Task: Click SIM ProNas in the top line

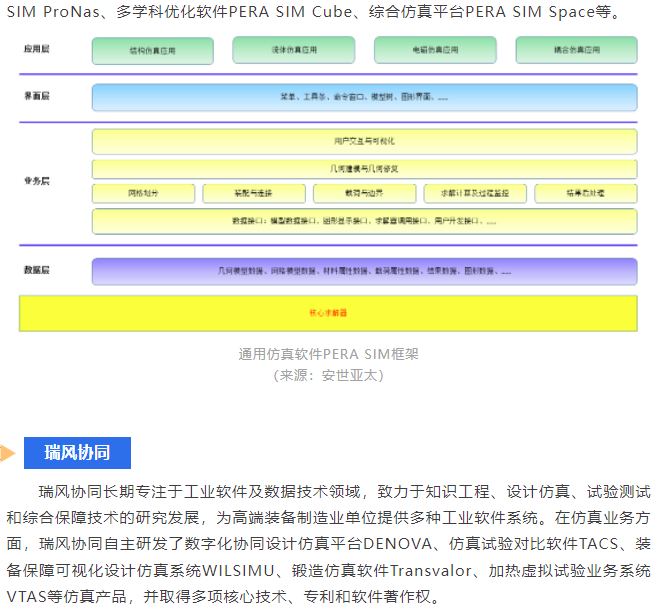Action: click(x=53, y=12)
